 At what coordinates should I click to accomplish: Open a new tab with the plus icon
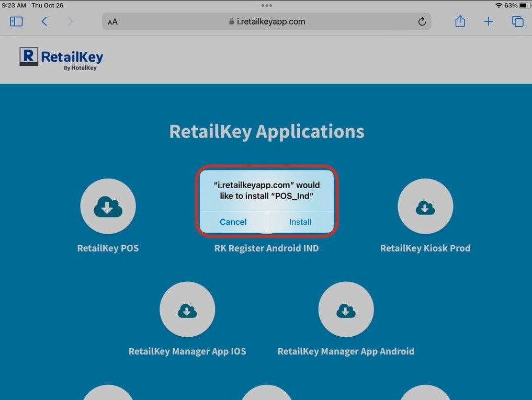point(489,21)
